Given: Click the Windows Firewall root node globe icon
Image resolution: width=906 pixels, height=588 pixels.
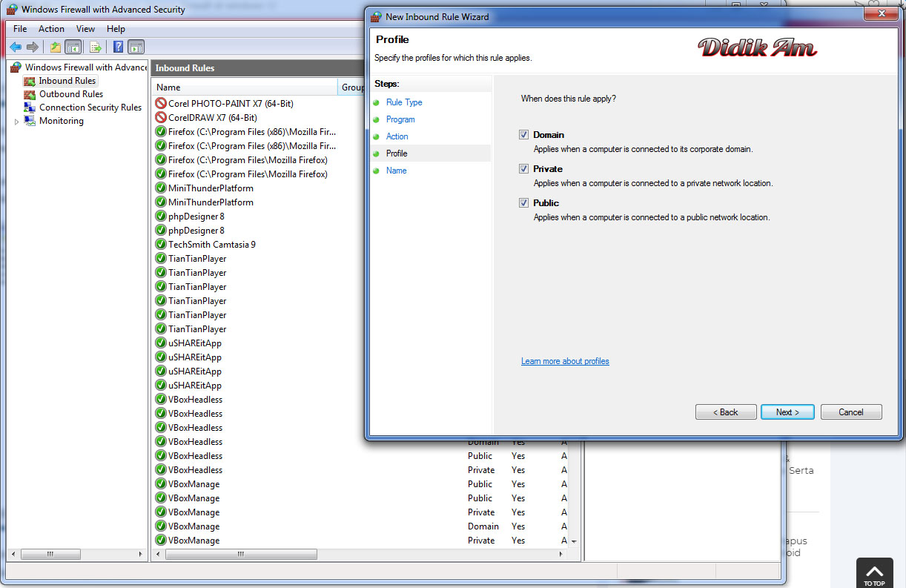Looking at the screenshot, I should click(16, 67).
